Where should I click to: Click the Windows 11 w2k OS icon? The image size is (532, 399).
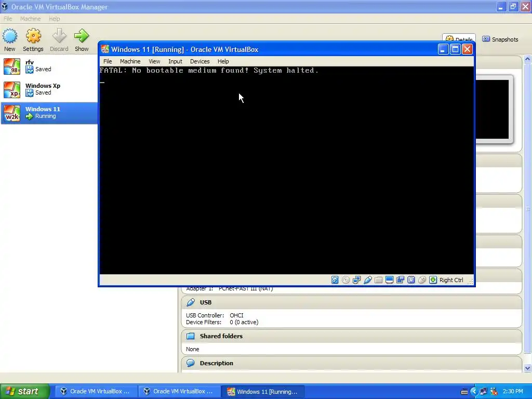pyautogui.click(x=12, y=113)
